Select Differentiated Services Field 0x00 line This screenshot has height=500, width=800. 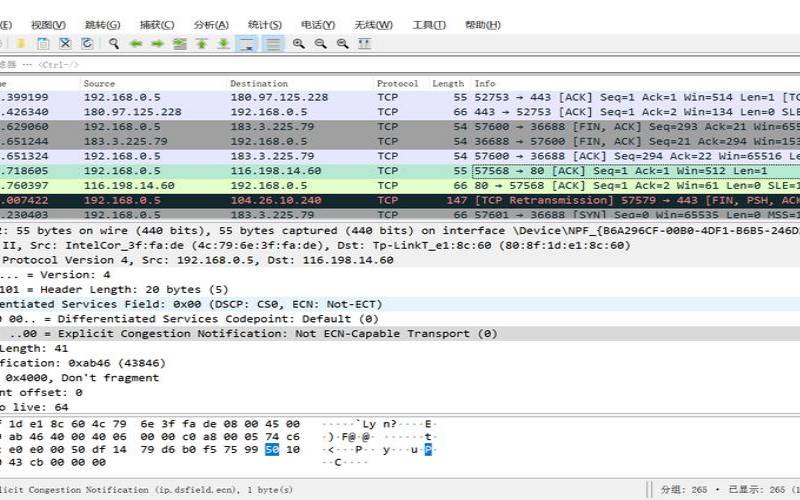click(400, 305)
